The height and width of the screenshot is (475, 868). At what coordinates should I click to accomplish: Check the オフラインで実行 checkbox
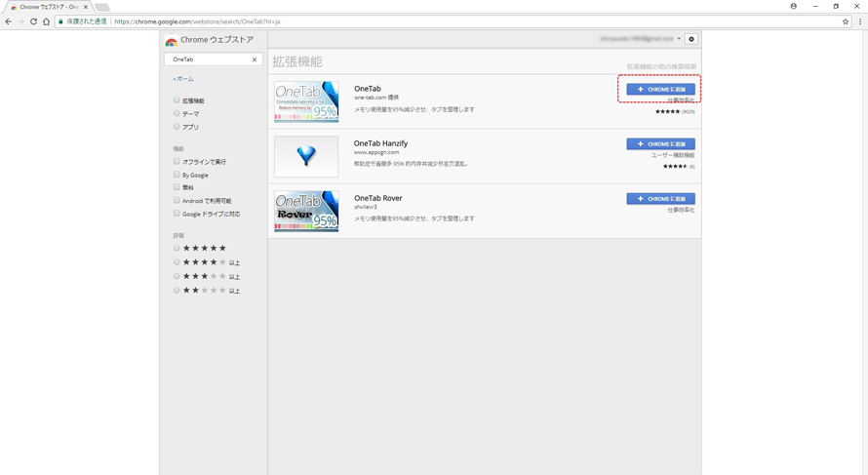(177, 161)
